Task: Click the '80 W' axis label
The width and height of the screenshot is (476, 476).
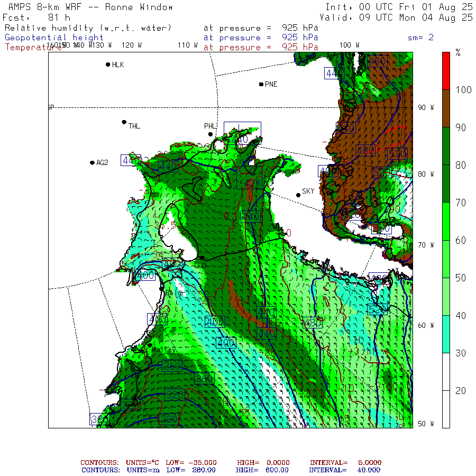Action: coord(426,174)
